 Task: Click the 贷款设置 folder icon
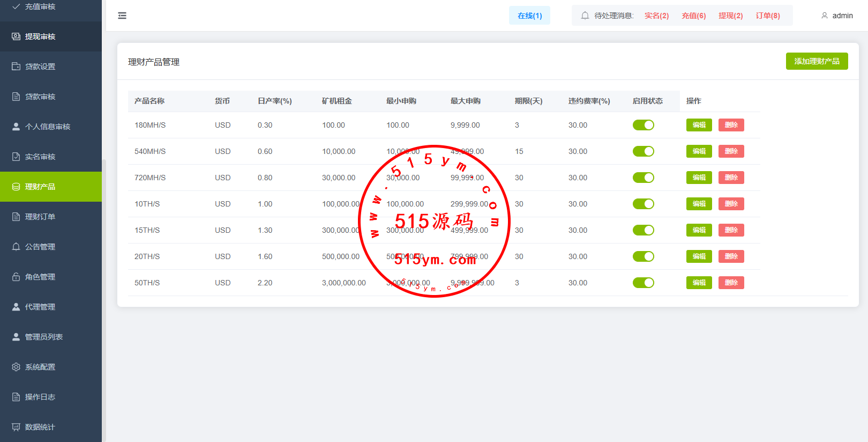pos(16,67)
